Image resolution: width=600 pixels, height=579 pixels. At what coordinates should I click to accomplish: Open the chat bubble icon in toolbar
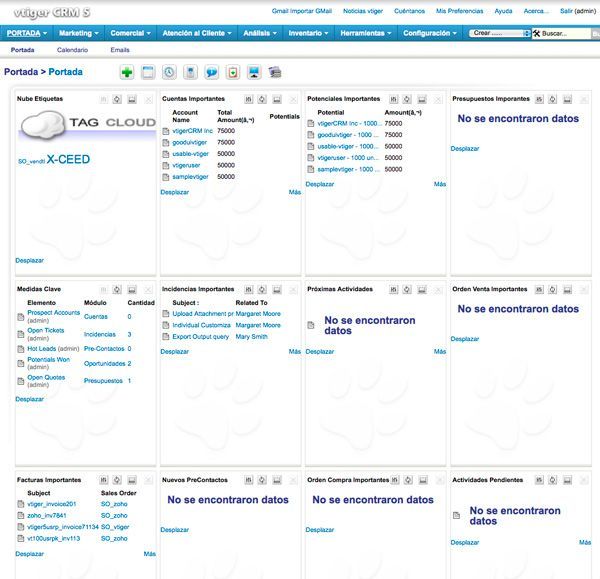212,72
